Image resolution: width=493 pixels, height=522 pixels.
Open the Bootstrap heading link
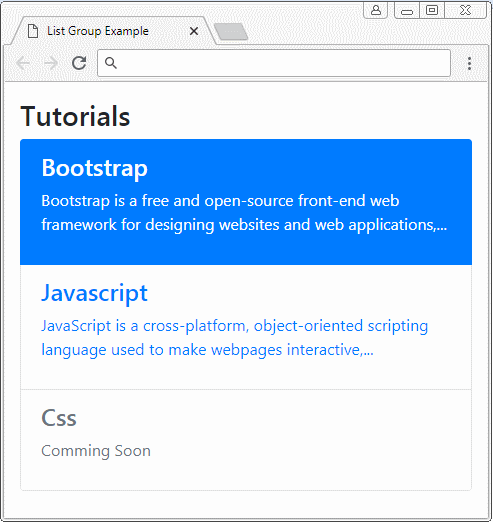(x=94, y=168)
